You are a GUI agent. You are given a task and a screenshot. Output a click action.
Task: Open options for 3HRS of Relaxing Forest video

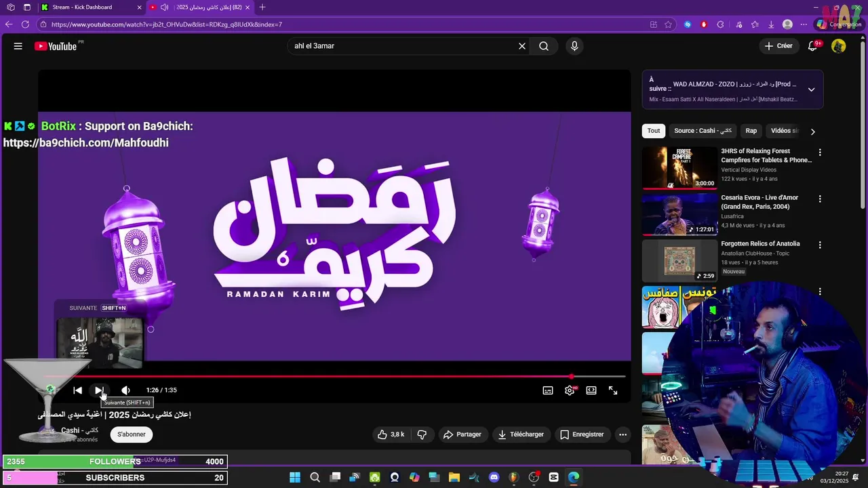coord(820,152)
